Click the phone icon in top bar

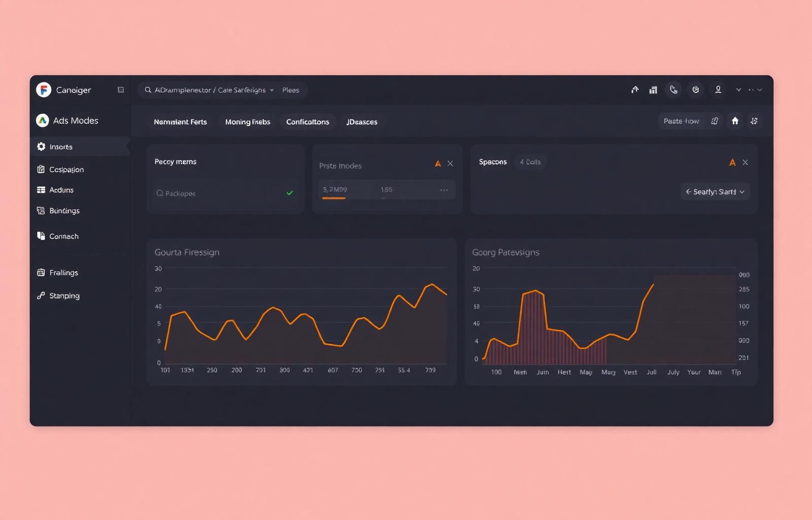[x=673, y=90]
